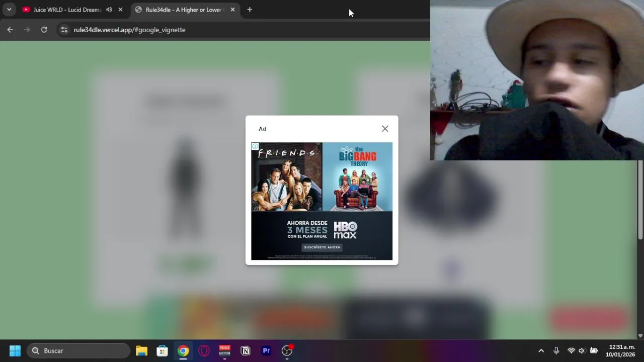Mute the Juice WRLD tab audio icon
The height and width of the screenshot is (362, 644).
109,10
